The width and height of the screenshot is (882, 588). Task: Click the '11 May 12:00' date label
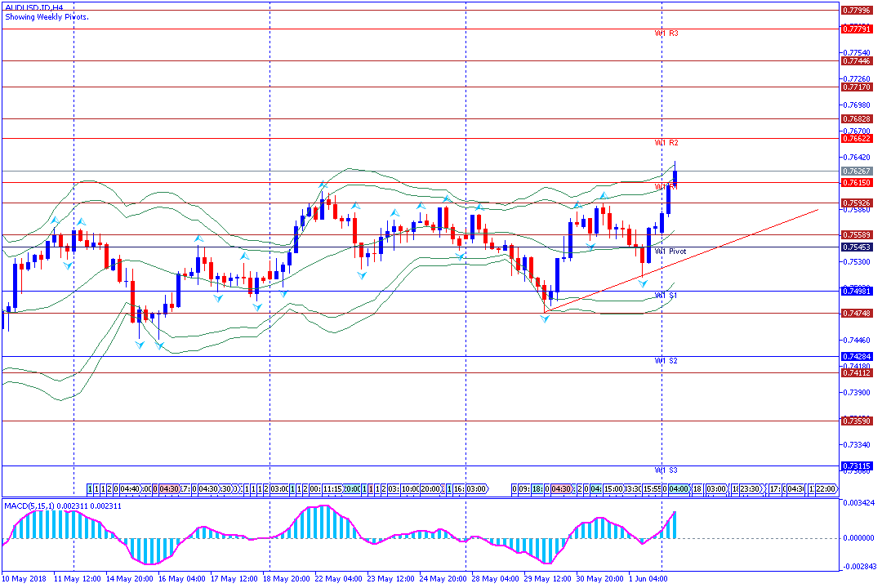pos(77,579)
